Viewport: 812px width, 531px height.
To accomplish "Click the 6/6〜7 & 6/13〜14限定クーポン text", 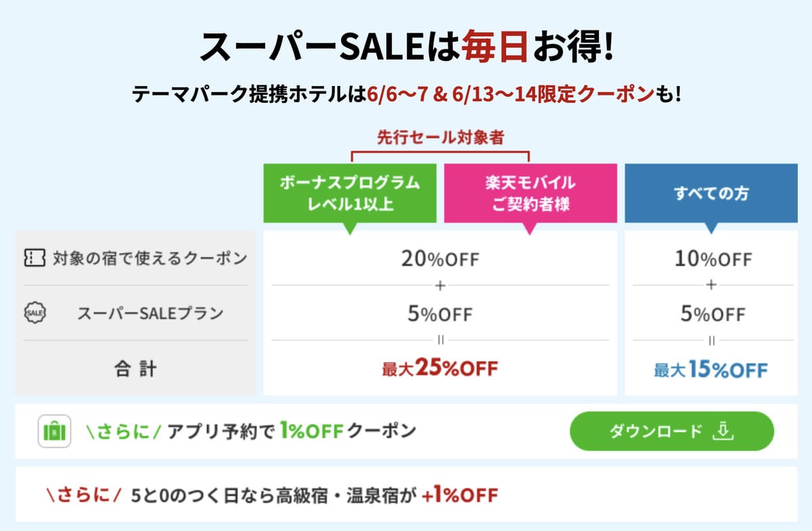I will pyautogui.click(x=511, y=94).
